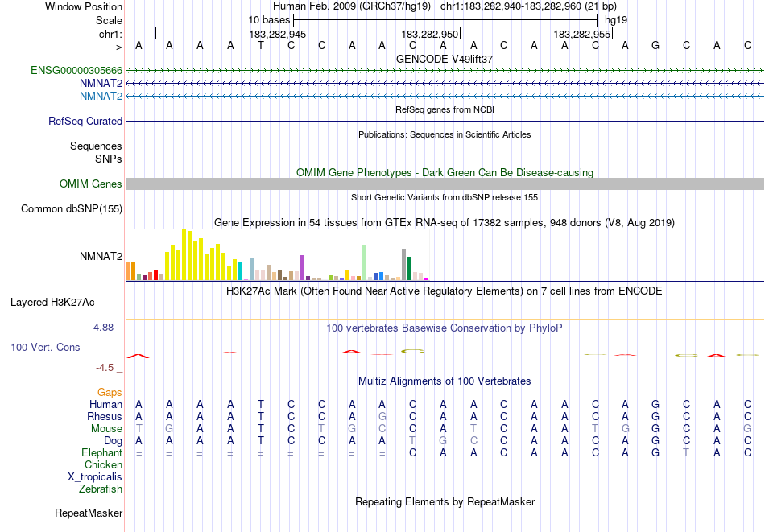Open the Multiz Alignments of 100 Vertebrates title
765x532 pixels.
click(x=445, y=381)
